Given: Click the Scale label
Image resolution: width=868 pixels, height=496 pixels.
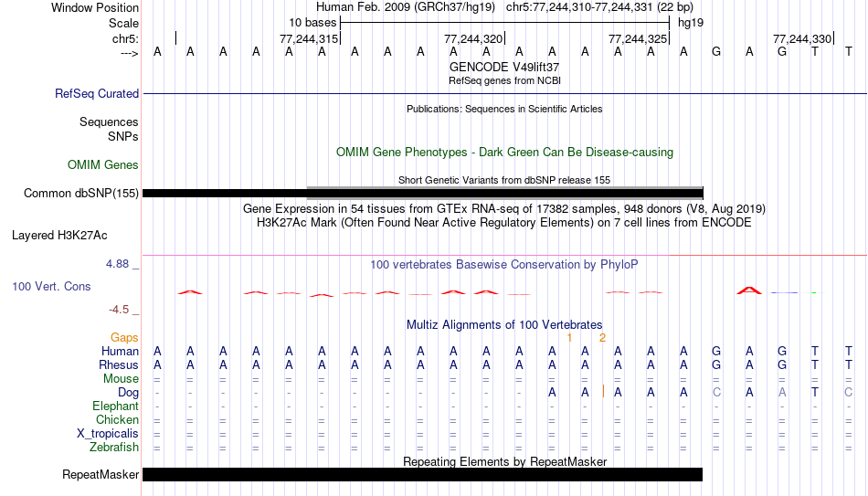Looking at the screenshot, I should (x=123, y=23).
